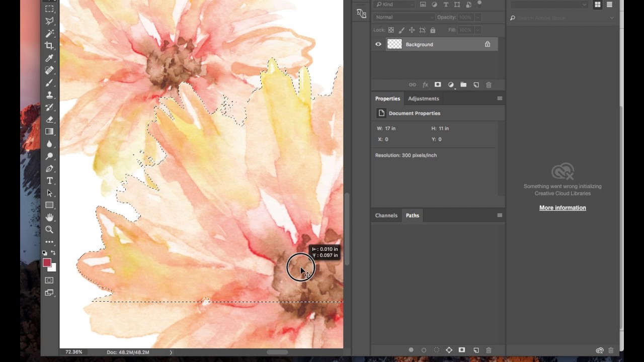Select the Horizontal Type tool

tap(49, 181)
